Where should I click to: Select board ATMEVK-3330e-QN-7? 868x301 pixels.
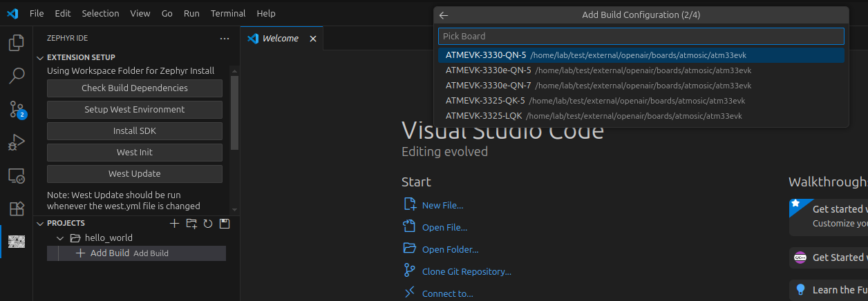pos(641,86)
